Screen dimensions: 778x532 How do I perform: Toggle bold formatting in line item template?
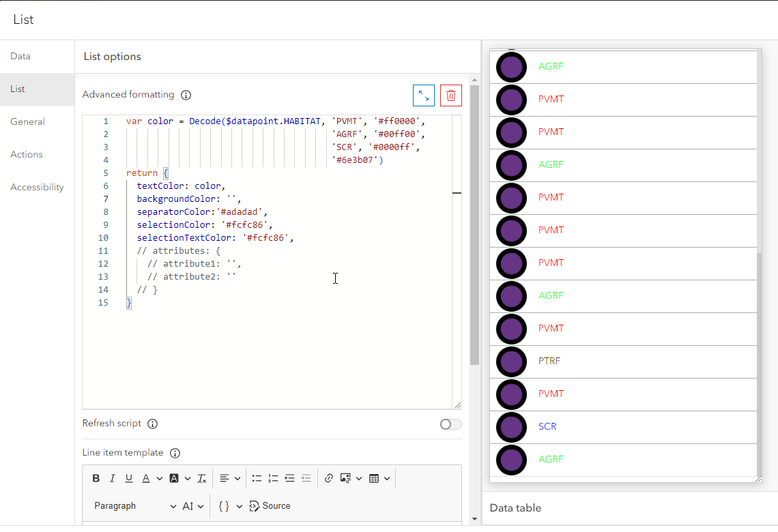tap(96, 478)
